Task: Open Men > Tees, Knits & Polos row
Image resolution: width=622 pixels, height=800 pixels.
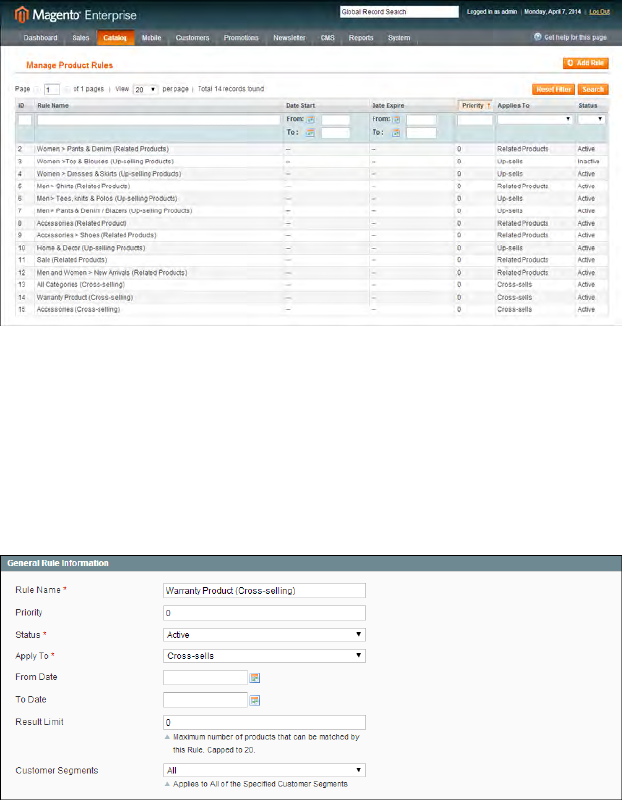Action: [312, 198]
